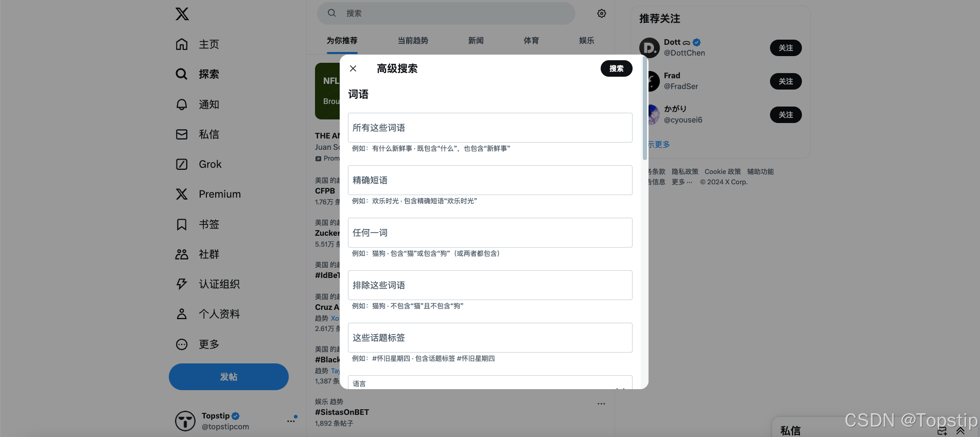The width and height of the screenshot is (980, 437).
Task: Open the 探索 explore magnifier icon
Action: coord(182,74)
